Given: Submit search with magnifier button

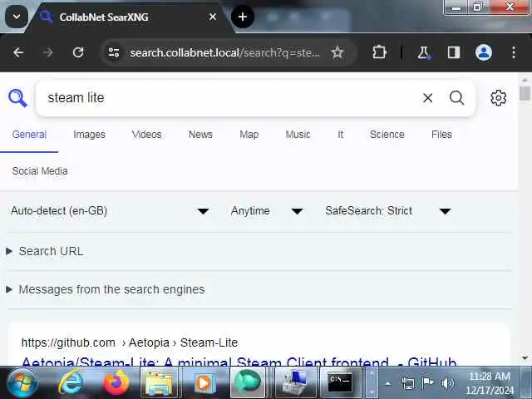Looking at the screenshot, I should point(456,98).
